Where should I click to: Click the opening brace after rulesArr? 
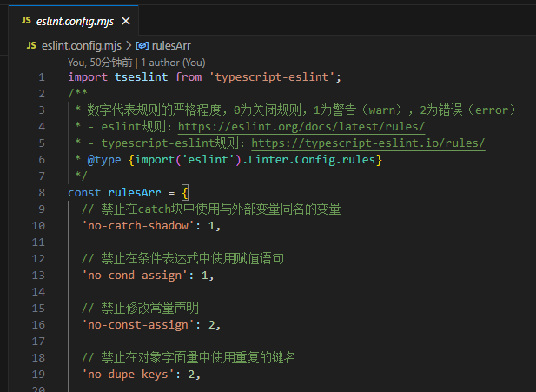(x=185, y=192)
